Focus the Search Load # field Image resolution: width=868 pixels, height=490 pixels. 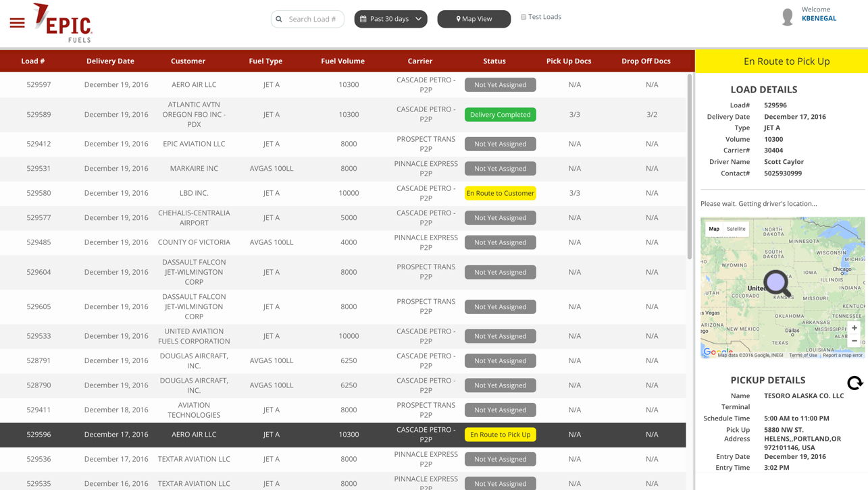coord(308,19)
